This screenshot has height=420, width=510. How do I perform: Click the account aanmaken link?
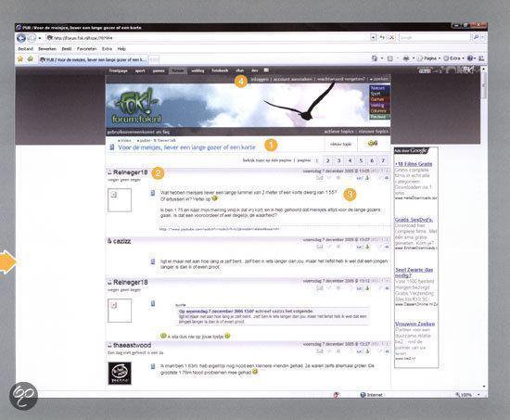click(x=293, y=79)
